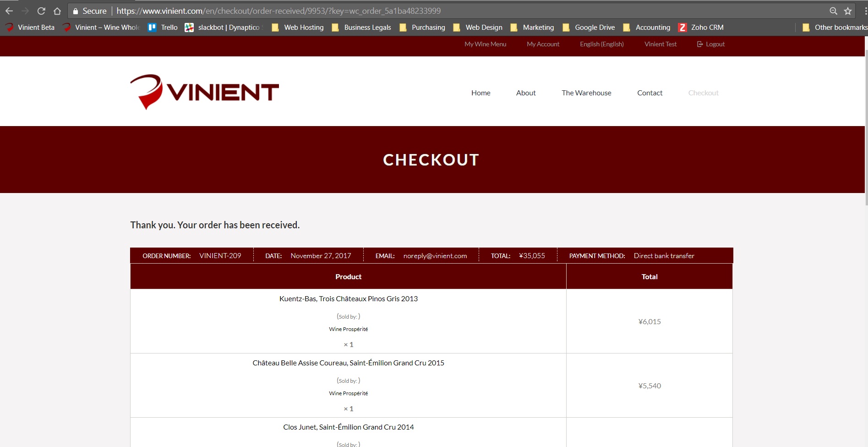Click the Product column header
Screen dimensions: 868x447
(x=348, y=276)
